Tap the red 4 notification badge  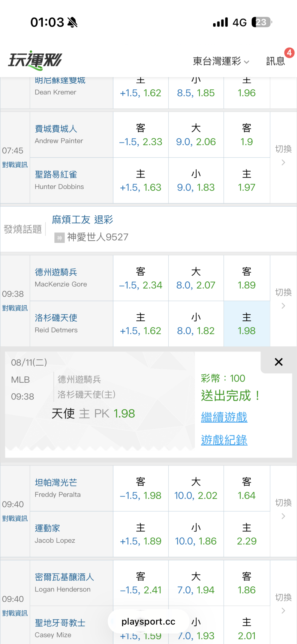click(x=289, y=53)
